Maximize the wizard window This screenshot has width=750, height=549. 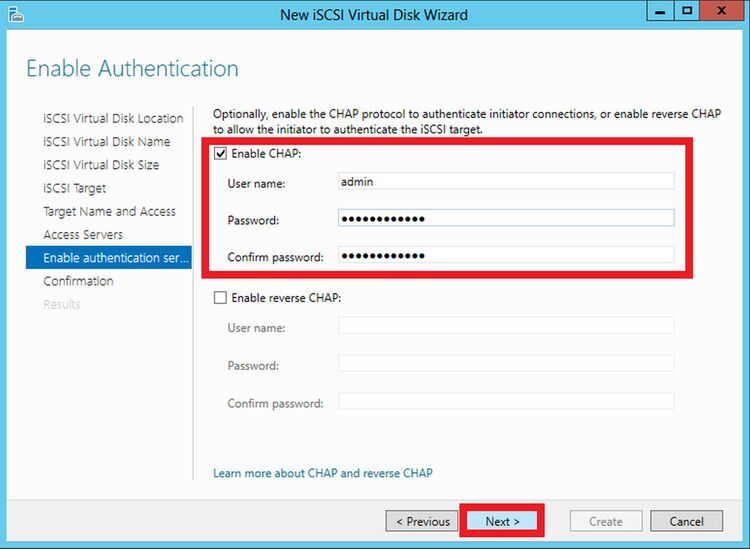(x=687, y=13)
